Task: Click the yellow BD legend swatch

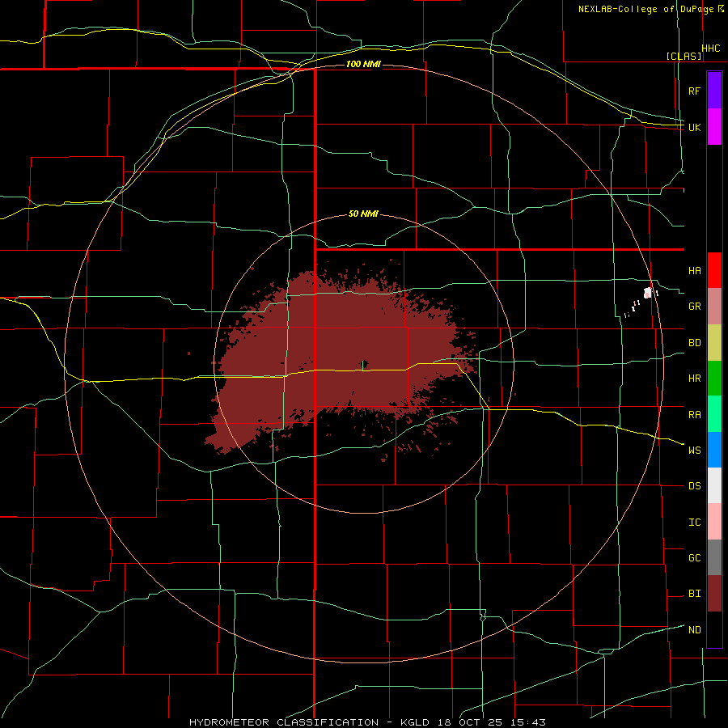Action: tap(714, 343)
